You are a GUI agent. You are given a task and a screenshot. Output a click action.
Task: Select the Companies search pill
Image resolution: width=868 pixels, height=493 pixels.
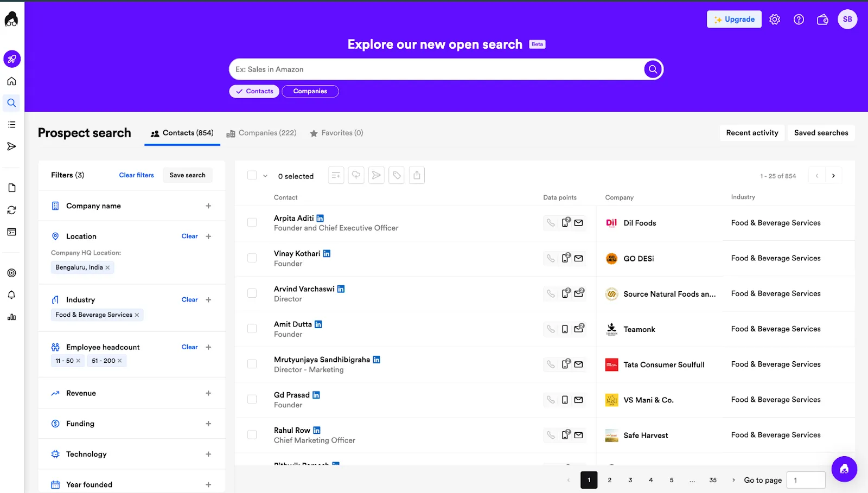pyautogui.click(x=310, y=91)
